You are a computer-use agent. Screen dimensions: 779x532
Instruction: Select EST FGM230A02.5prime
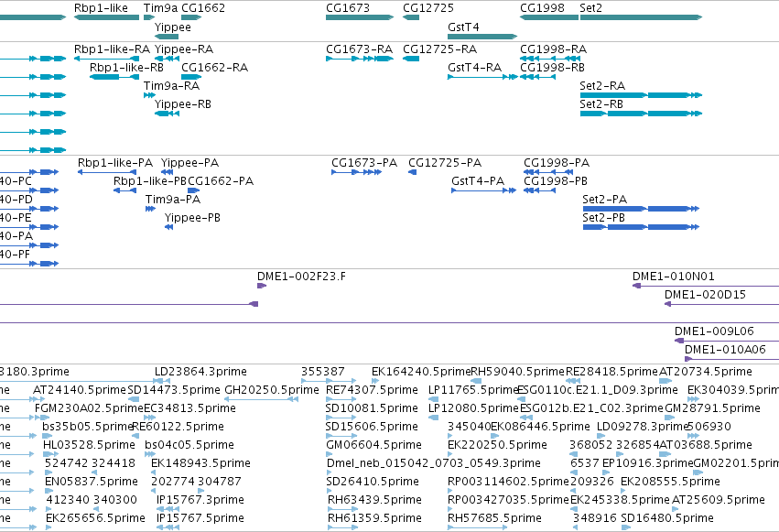[42, 418]
